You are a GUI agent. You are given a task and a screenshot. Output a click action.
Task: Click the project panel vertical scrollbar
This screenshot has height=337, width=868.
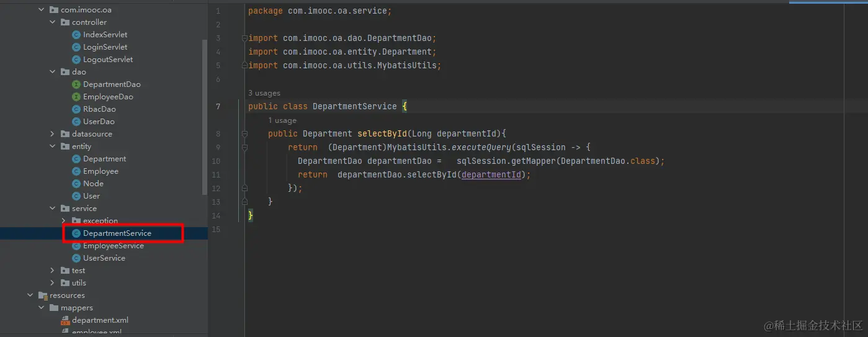pos(205,118)
